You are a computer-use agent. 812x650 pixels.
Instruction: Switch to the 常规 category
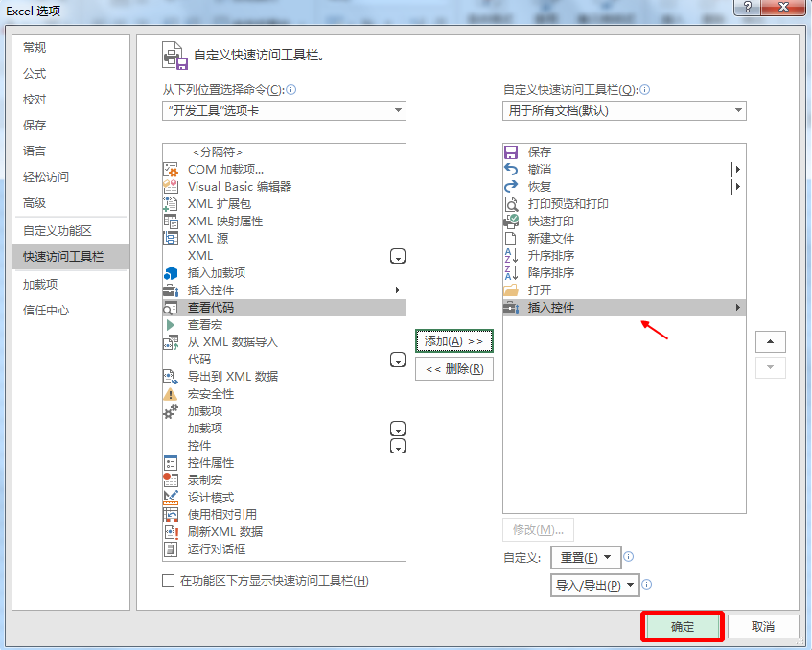[70, 48]
